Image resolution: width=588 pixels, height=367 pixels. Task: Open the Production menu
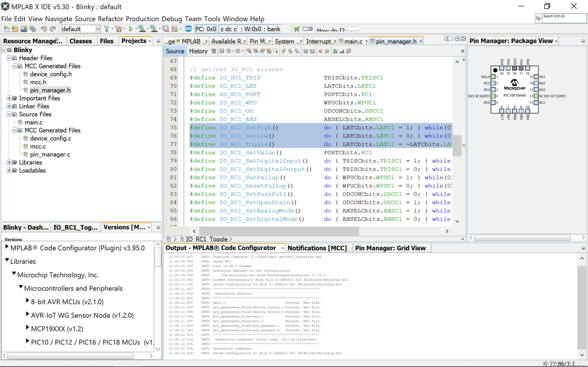(x=142, y=19)
